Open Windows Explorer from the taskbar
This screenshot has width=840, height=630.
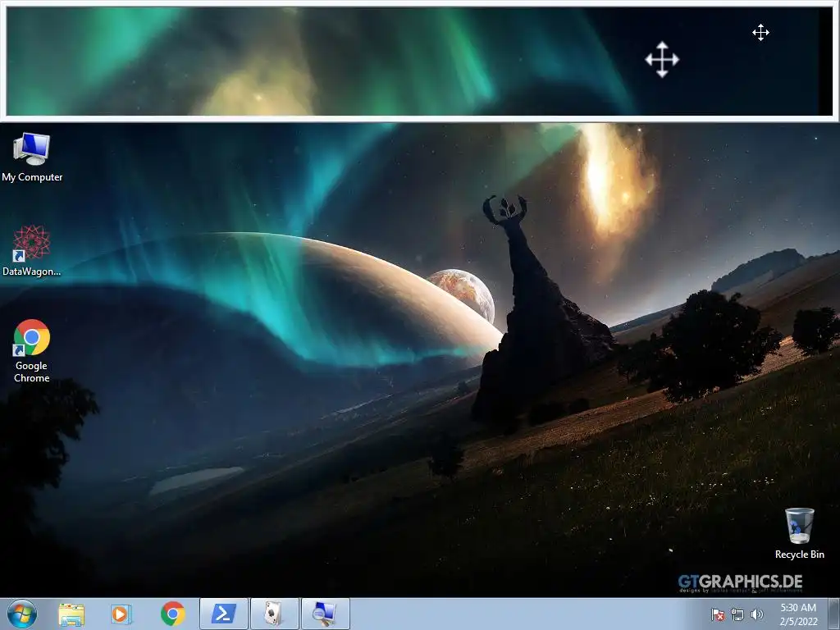click(72, 614)
